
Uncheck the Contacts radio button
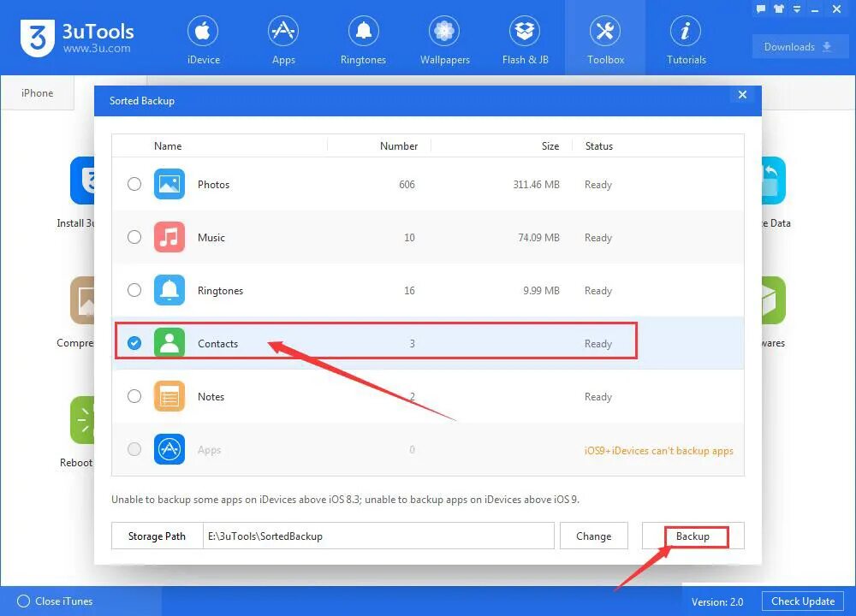134,342
